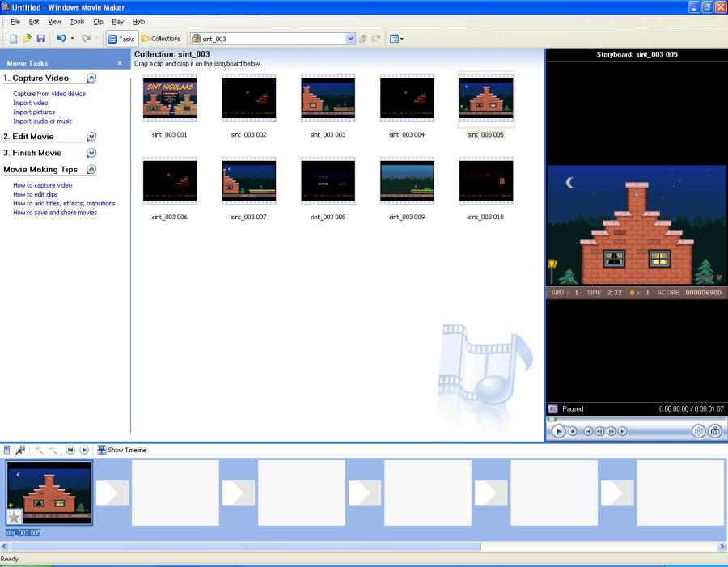Open How to edit clips tip
This screenshot has height=567, width=728.
(36, 195)
